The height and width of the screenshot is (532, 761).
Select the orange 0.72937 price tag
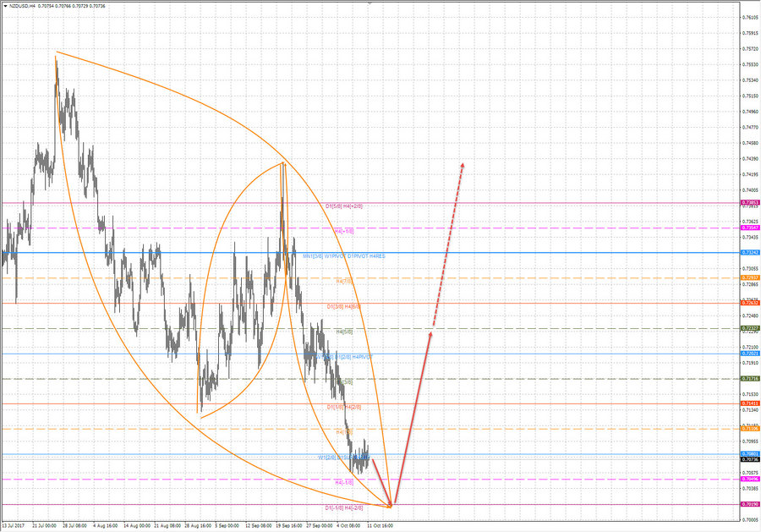pos(750,277)
